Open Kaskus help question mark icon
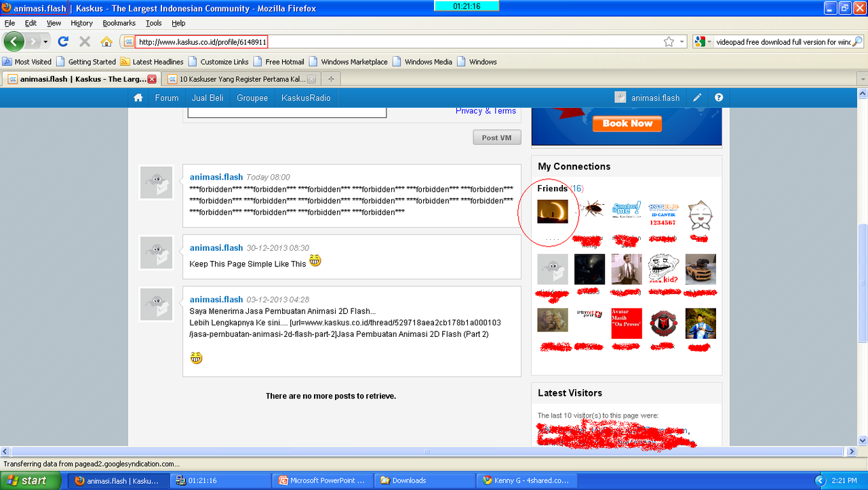 click(719, 98)
